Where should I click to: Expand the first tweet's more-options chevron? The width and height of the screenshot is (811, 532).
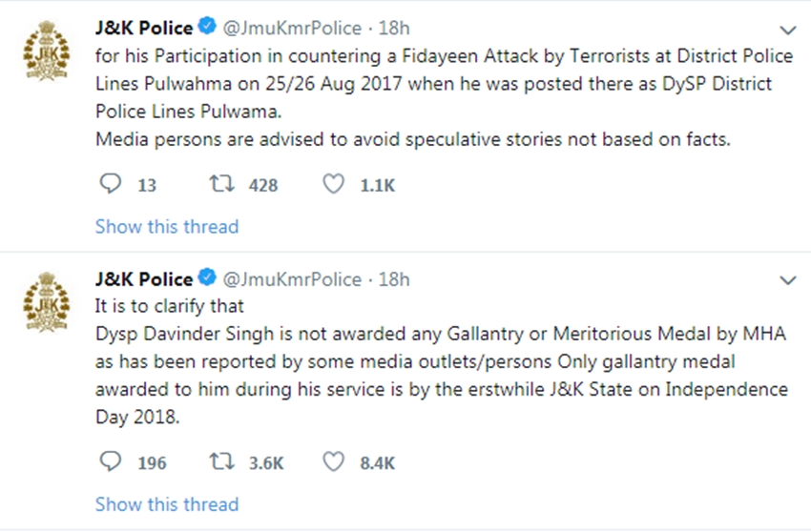(788, 30)
